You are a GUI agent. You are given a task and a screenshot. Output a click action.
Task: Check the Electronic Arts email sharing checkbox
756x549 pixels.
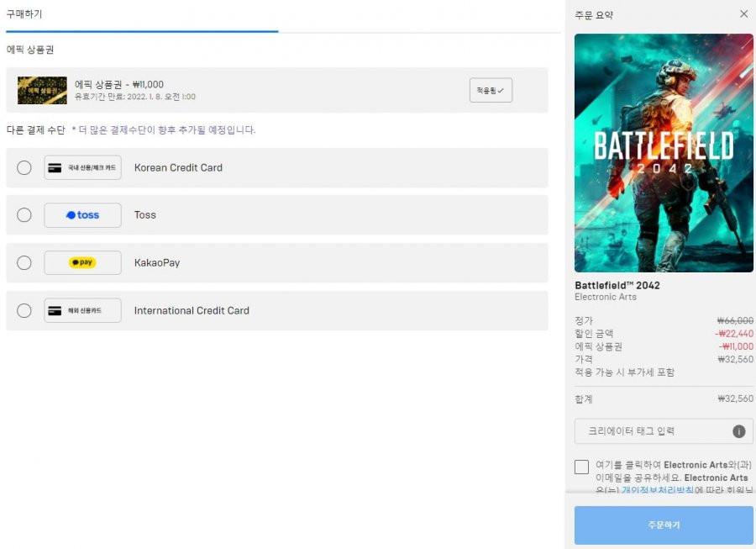tap(581, 467)
